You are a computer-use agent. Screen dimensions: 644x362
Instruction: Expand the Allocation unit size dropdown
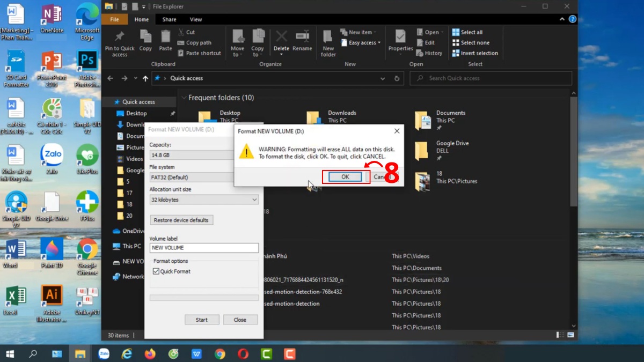click(254, 200)
